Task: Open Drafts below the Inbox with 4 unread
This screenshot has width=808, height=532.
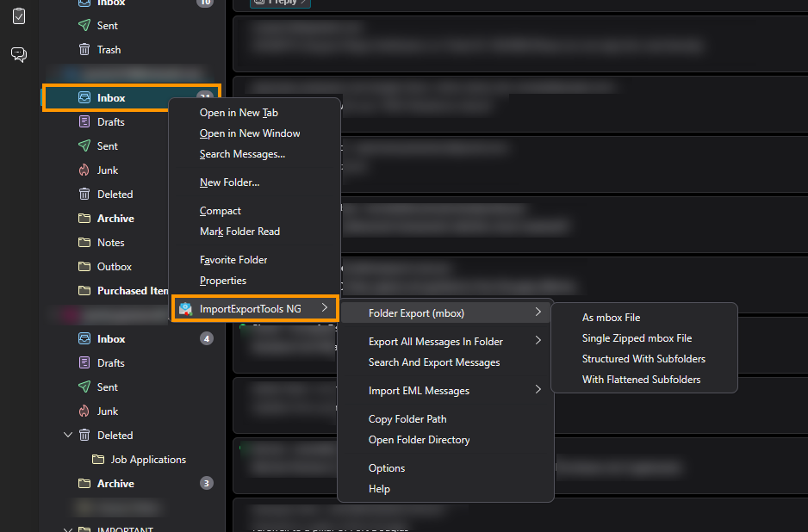Action: coord(111,363)
